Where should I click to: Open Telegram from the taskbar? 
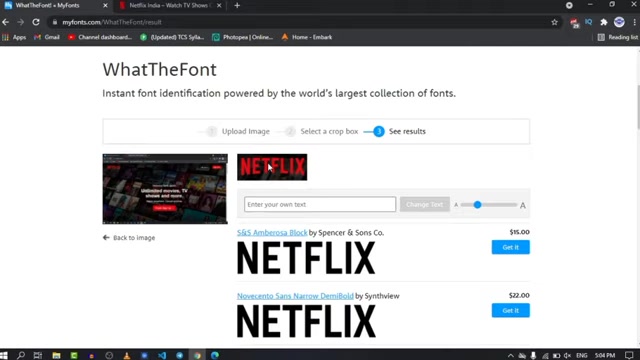(x=180, y=355)
